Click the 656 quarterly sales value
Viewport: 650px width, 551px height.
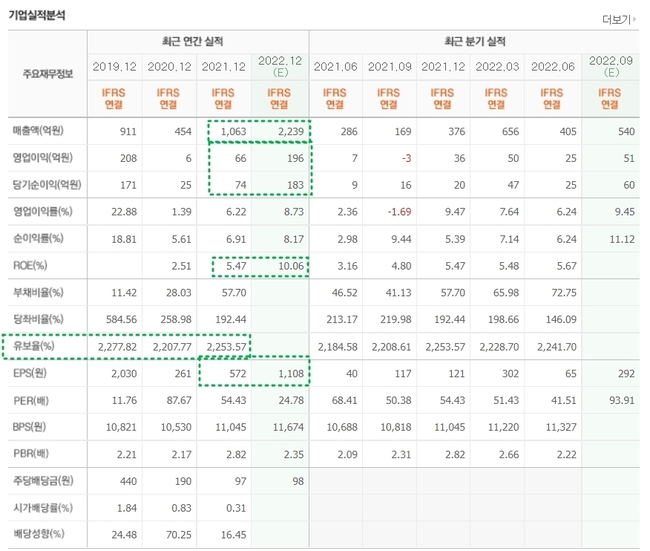510,131
